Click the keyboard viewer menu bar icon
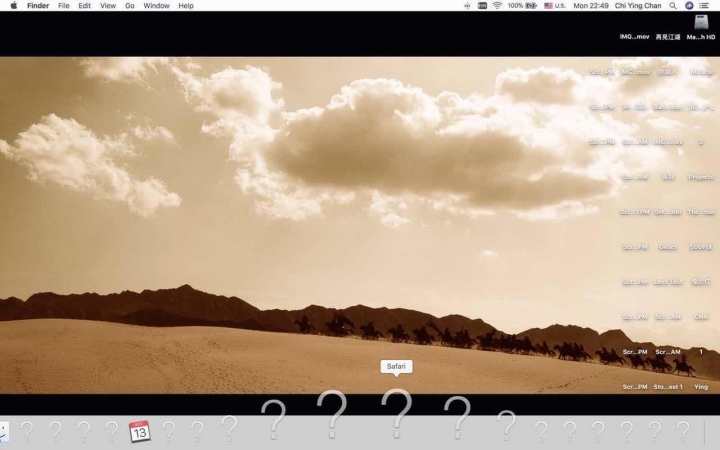Viewport: 720px width, 450px height. click(x=482, y=6)
